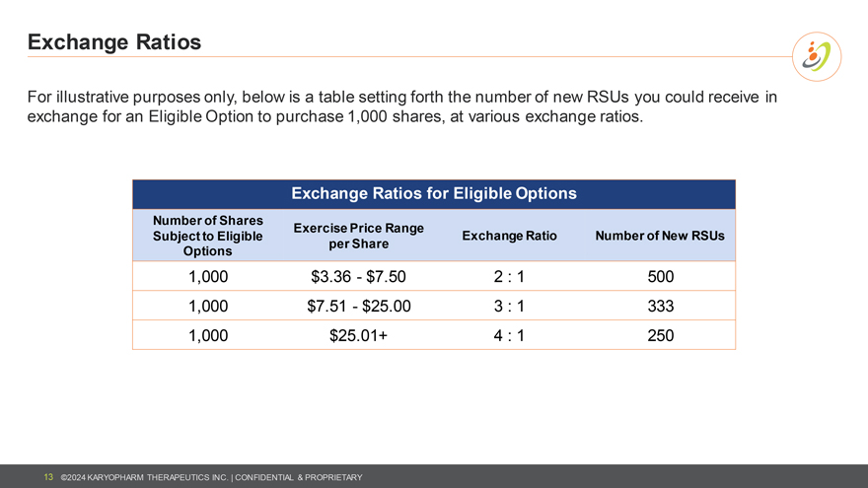Click the "Exchange Ratios" slide title
The width and height of the screenshot is (868, 488).
tap(114, 42)
